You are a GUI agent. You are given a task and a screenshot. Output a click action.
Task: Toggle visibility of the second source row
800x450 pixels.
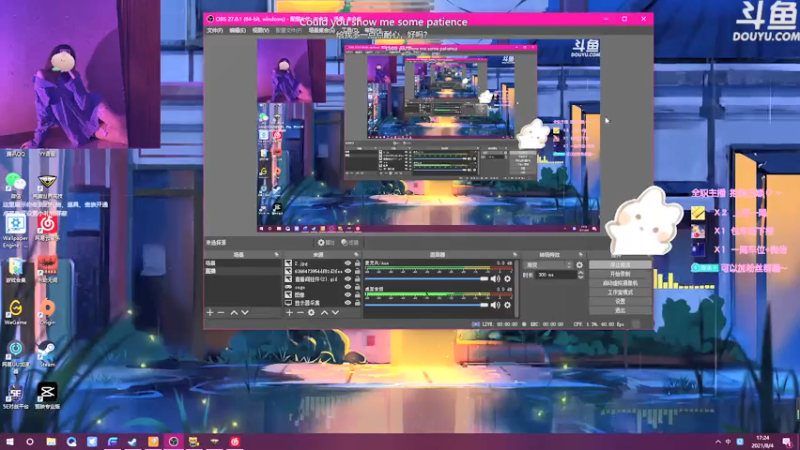(347, 271)
